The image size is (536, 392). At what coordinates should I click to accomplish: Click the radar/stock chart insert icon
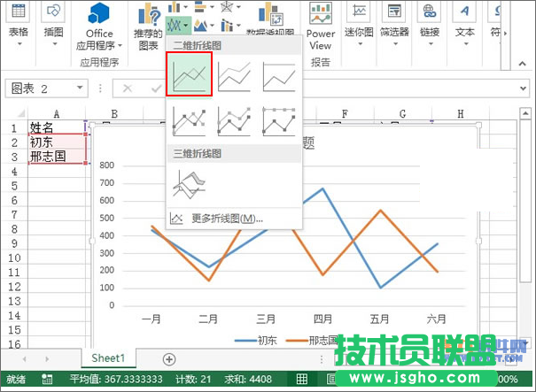227,6
